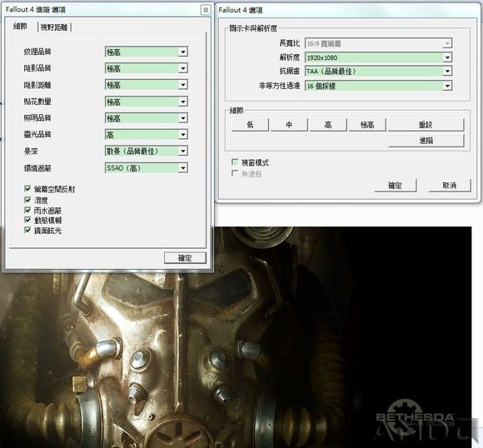This screenshot has height=448, width=483.
Task: Disable the 動態模糊 checkbox
Action: point(27,220)
